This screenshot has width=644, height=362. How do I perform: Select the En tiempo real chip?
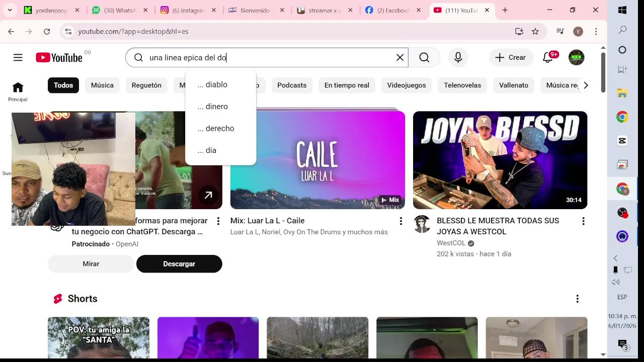[347, 85]
